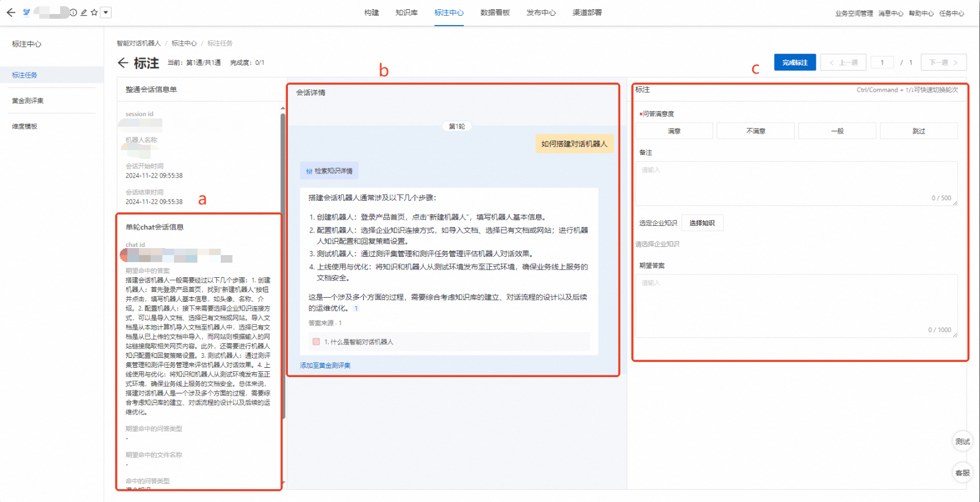The height and width of the screenshot is (502, 980).
Task: Click the robot logo icon in the top bar
Action: click(26, 12)
